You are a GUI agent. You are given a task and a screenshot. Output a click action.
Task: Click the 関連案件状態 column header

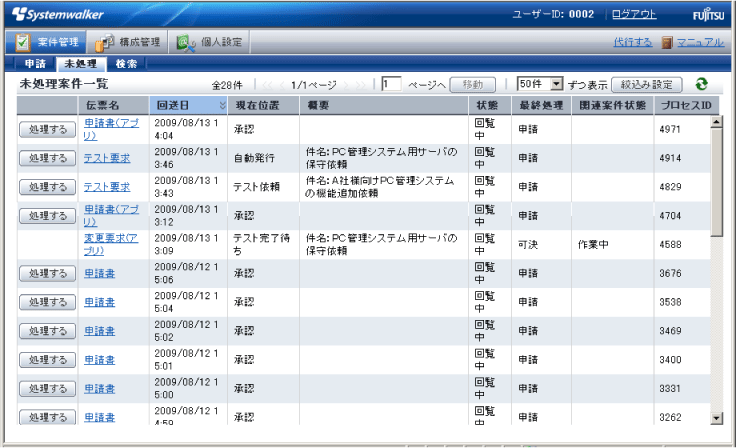[x=613, y=106]
